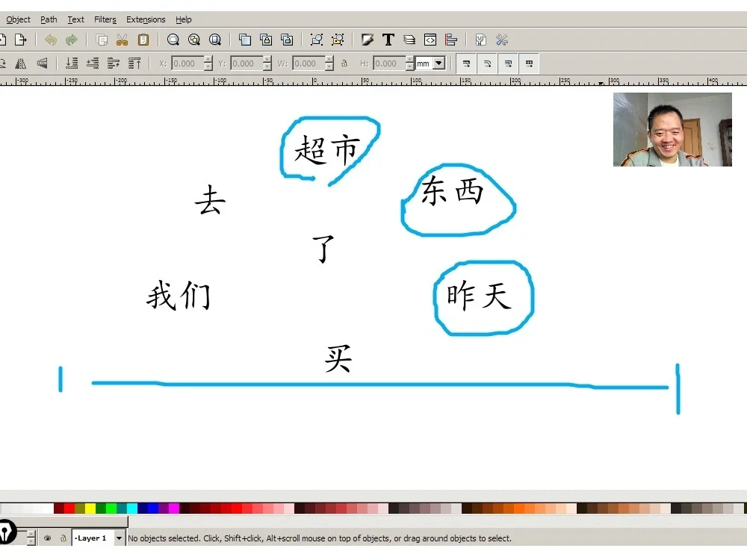Click the Copy icon in the toolbar

tap(102, 40)
